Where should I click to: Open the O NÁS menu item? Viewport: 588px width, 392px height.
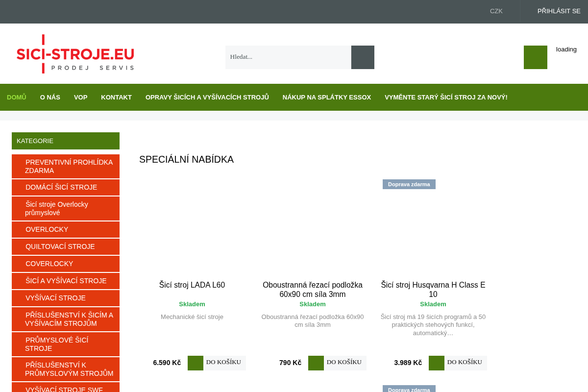coord(50,98)
